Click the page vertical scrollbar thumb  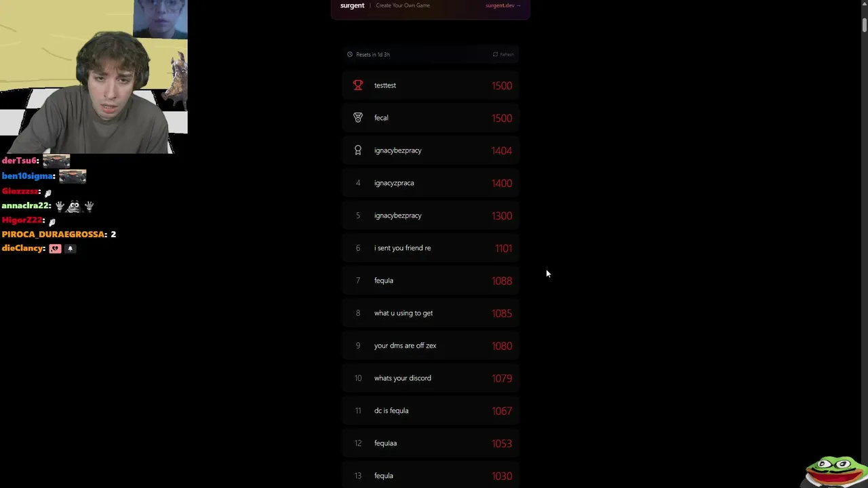864,24
